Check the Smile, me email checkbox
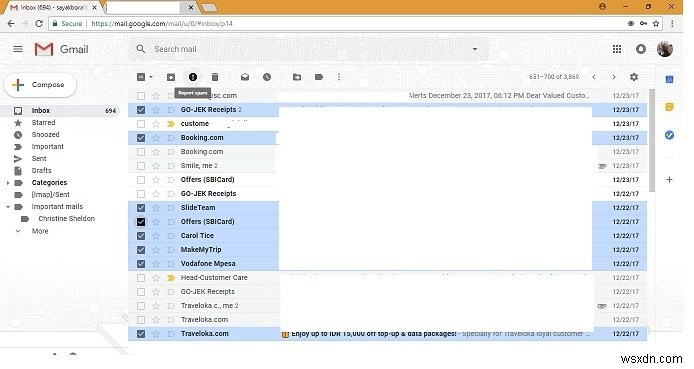Viewport: 694px width, 369px height. (x=141, y=166)
